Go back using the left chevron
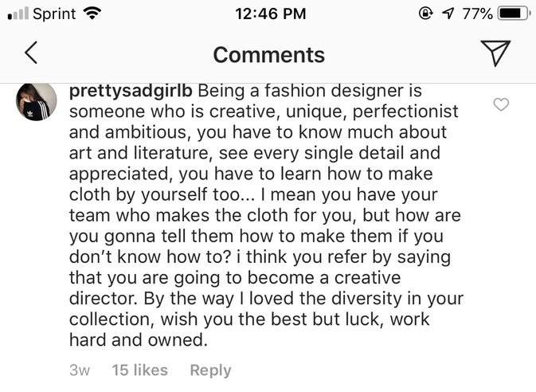This screenshot has height=392, width=536. point(30,53)
